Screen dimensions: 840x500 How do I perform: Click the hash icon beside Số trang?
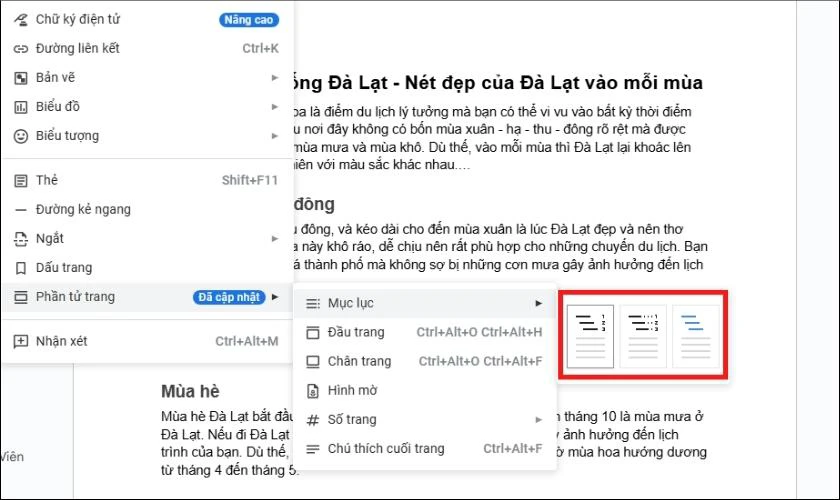[313, 420]
